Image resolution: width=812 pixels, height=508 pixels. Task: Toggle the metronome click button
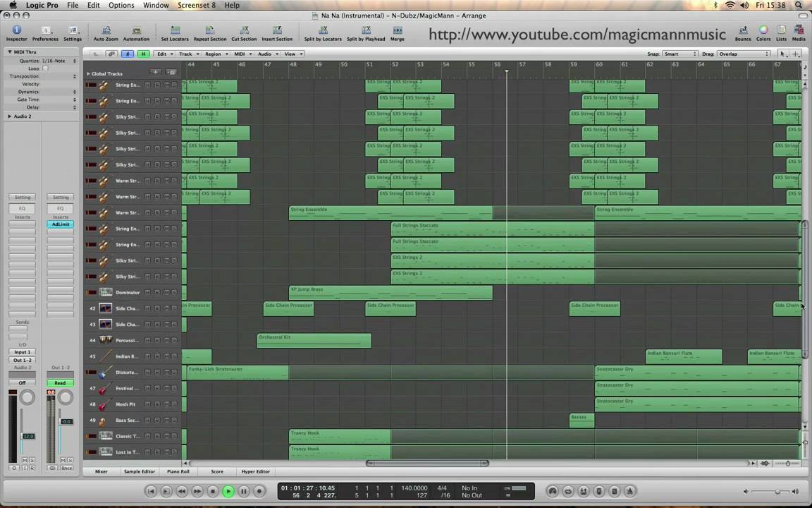(629, 491)
